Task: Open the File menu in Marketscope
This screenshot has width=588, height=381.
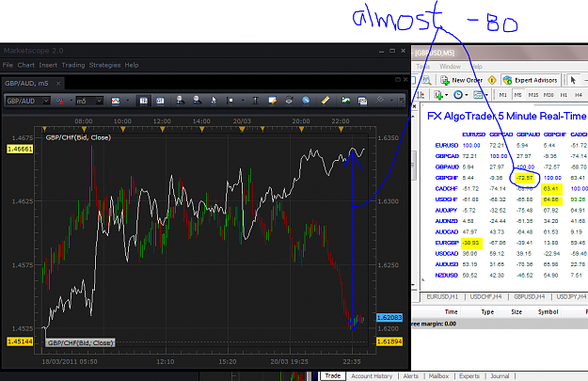Action: tap(8, 65)
